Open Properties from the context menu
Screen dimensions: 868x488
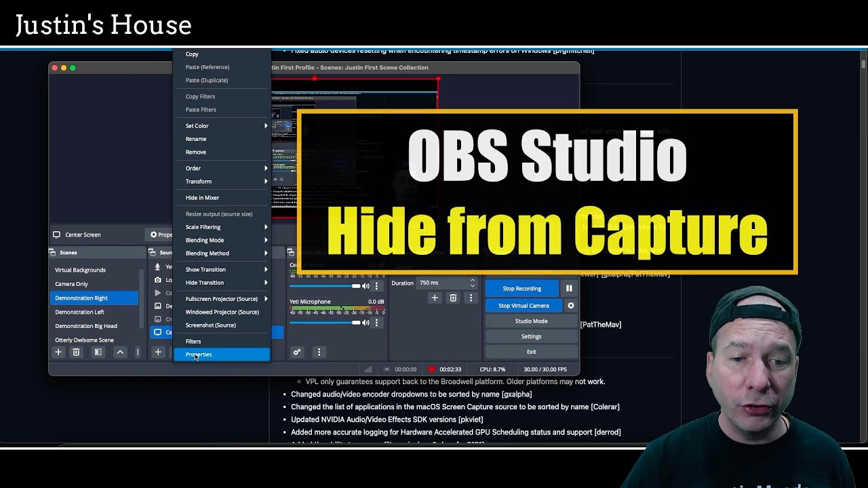[222, 354]
